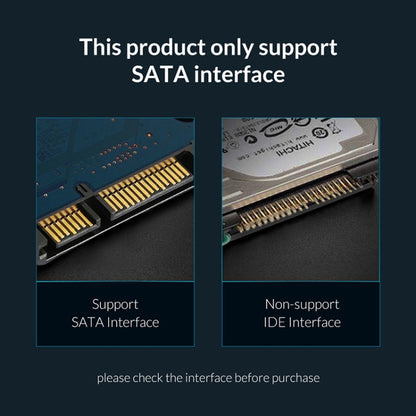Click the word "Support" in the left caption
Image resolution: width=416 pixels, height=416 pixels.
click(x=115, y=304)
